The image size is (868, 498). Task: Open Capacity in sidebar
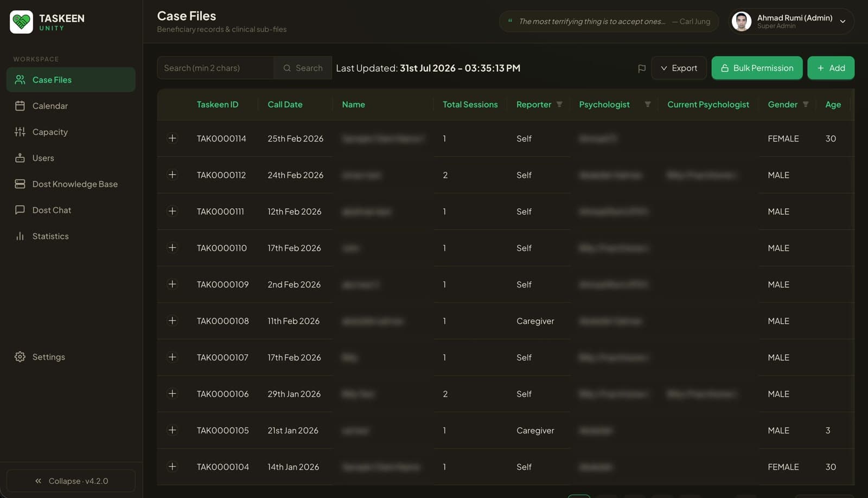coord(71,132)
